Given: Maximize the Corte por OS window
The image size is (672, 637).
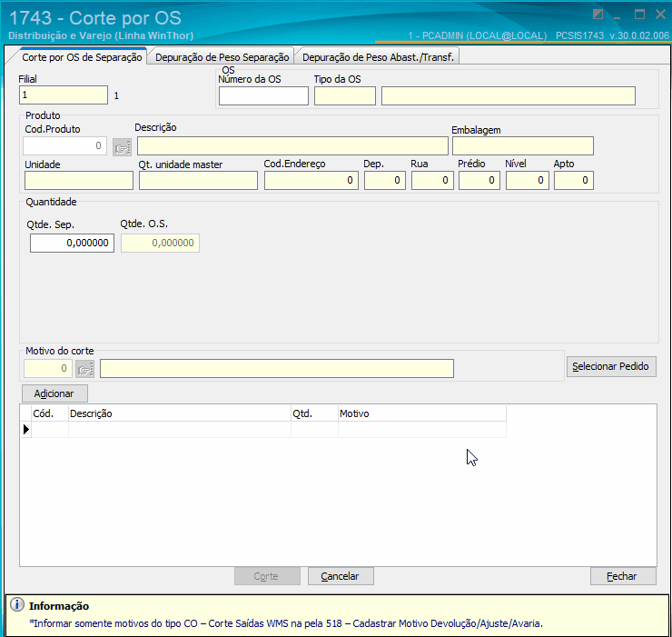Looking at the screenshot, I should point(639,15).
